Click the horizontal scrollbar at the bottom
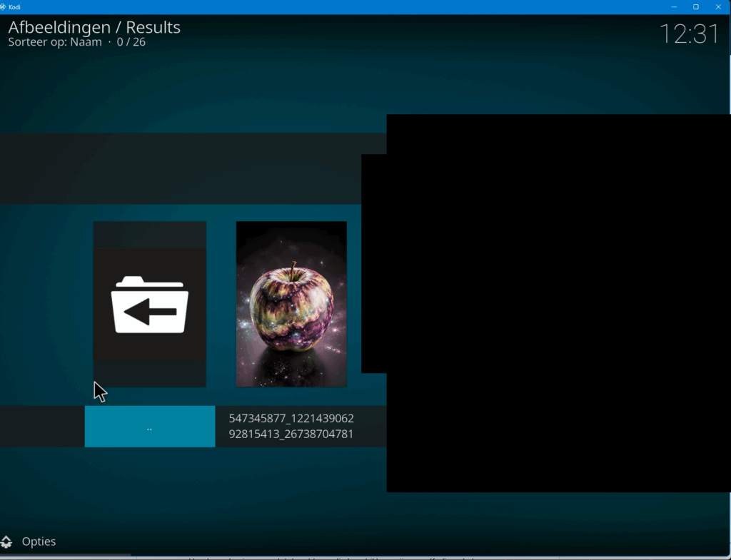This screenshot has width=731, height=560. pos(66,554)
